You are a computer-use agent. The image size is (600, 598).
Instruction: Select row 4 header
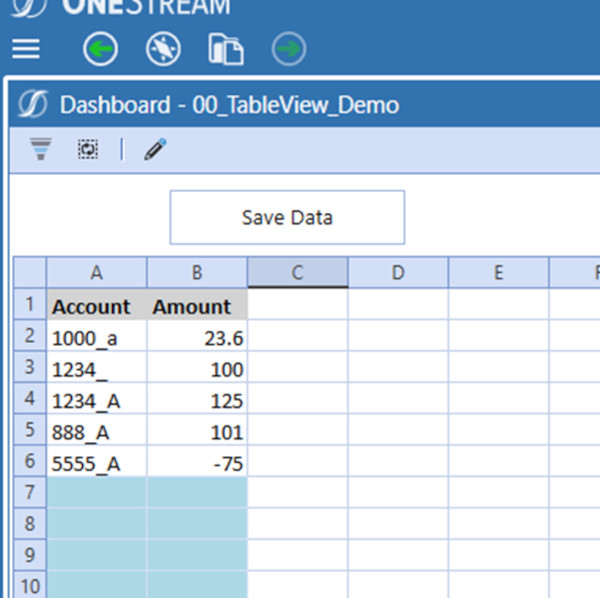pos(30,399)
